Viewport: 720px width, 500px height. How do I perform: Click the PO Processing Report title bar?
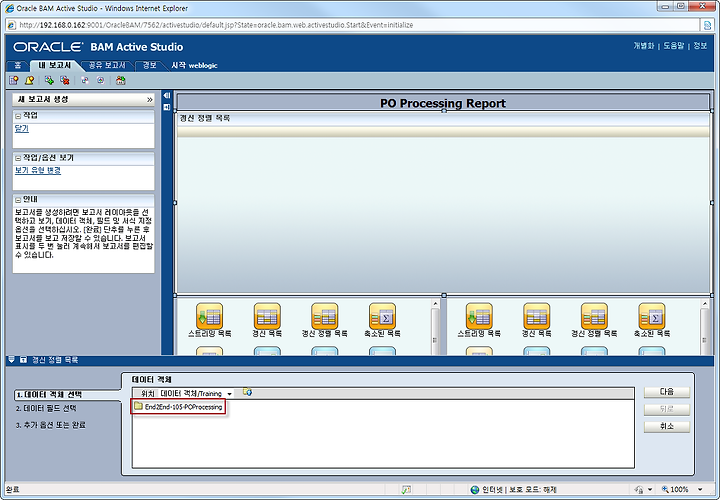pyautogui.click(x=443, y=103)
